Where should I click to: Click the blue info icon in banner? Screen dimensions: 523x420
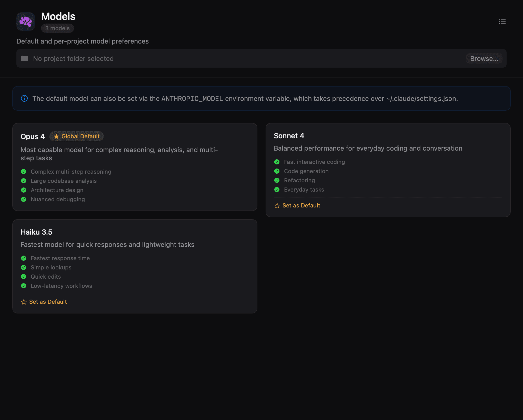click(x=24, y=98)
